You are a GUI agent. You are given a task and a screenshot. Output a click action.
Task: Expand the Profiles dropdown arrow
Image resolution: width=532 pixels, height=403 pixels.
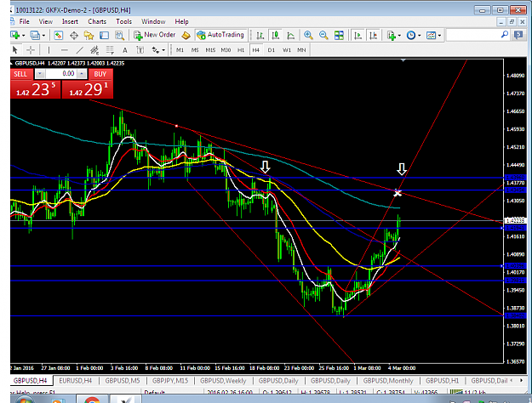[43, 36]
